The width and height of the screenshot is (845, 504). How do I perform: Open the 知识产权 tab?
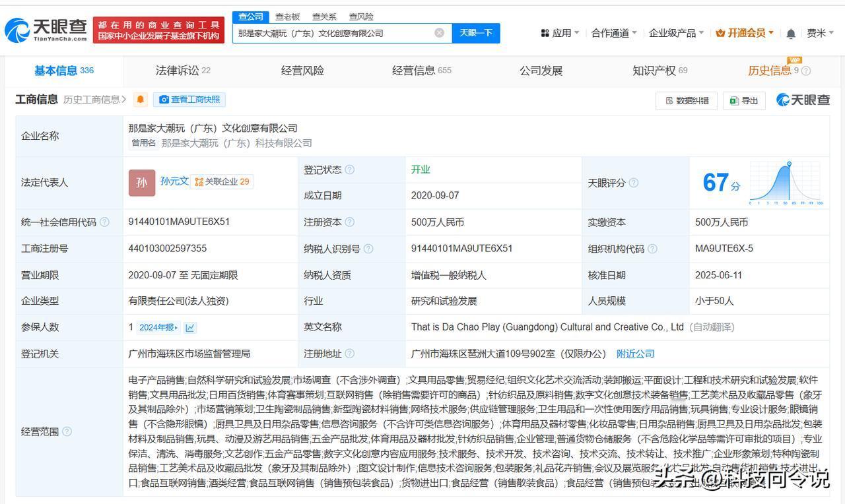pyautogui.click(x=660, y=71)
